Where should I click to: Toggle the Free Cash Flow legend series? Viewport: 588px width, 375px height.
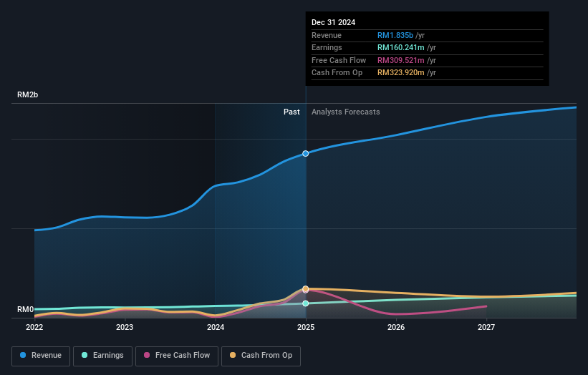177,356
